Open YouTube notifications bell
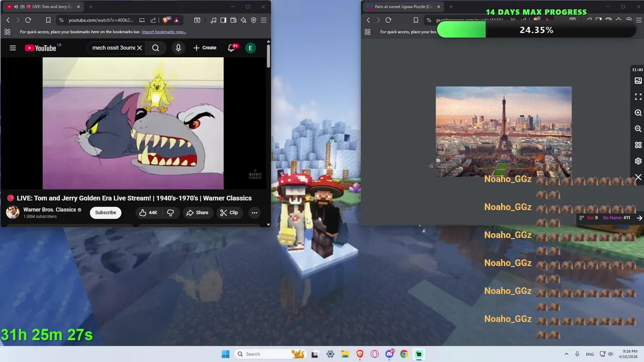The image size is (644, 362). click(231, 48)
